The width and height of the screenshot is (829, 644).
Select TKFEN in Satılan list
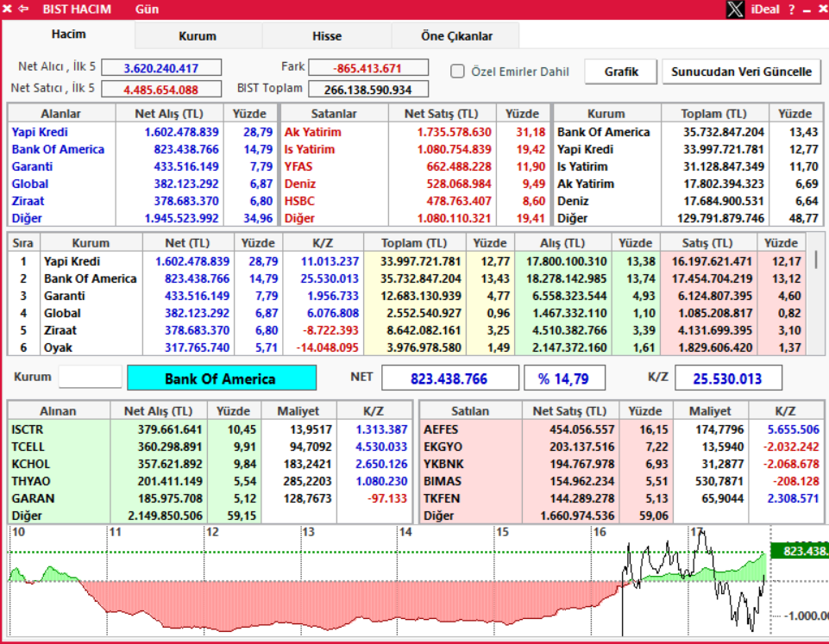click(x=442, y=498)
